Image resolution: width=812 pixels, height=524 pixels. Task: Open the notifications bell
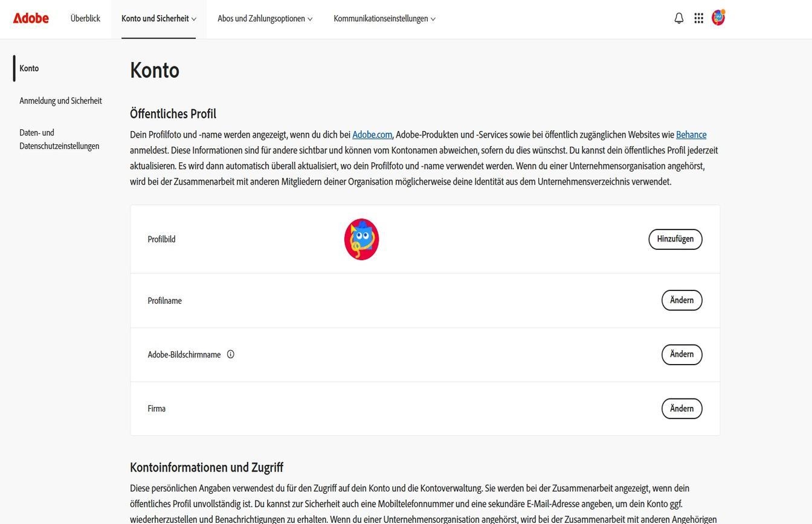coord(678,18)
